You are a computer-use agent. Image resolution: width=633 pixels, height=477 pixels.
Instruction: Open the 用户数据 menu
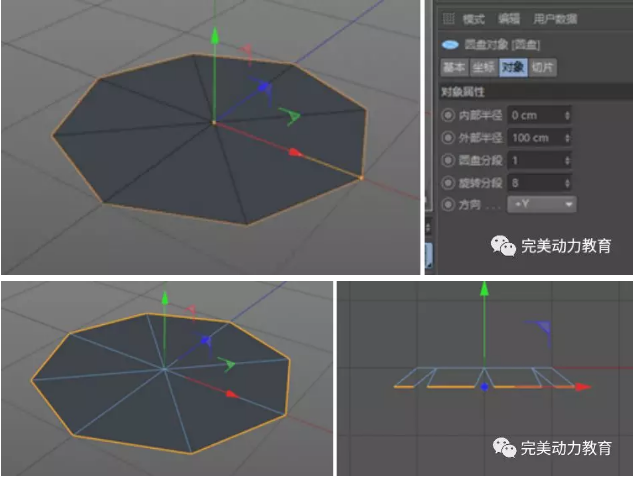[x=557, y=19]
